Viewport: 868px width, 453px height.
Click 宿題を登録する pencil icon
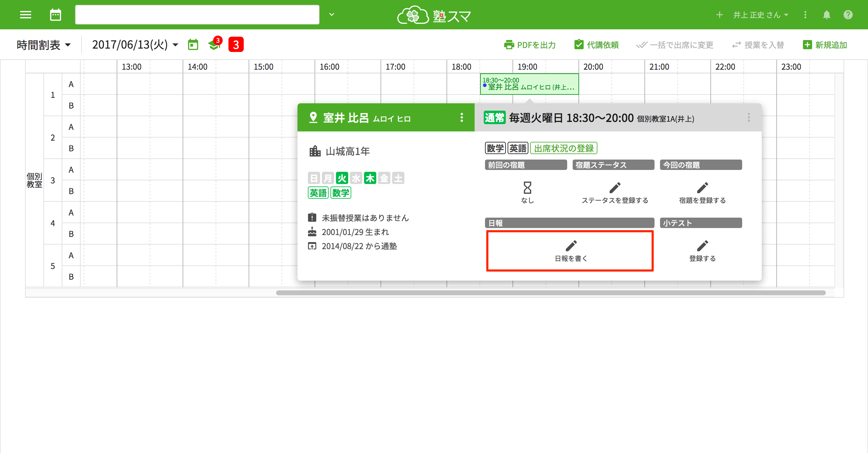tap(702, 188)
